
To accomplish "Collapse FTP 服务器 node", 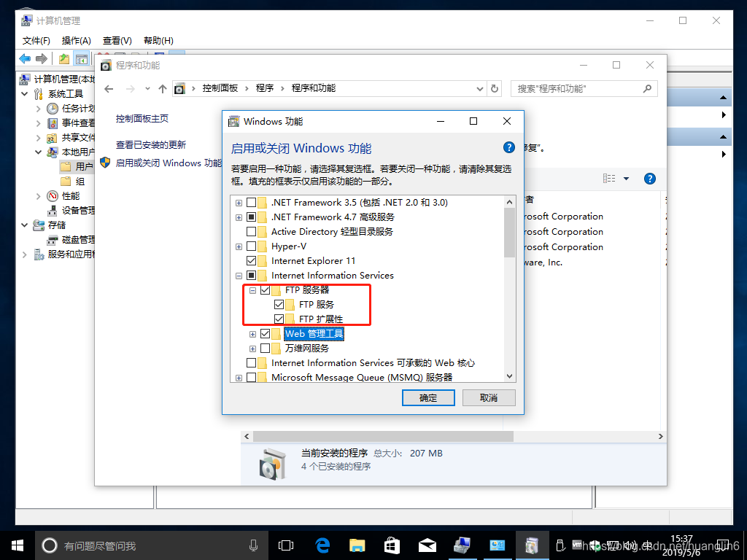I will point(253,290).
